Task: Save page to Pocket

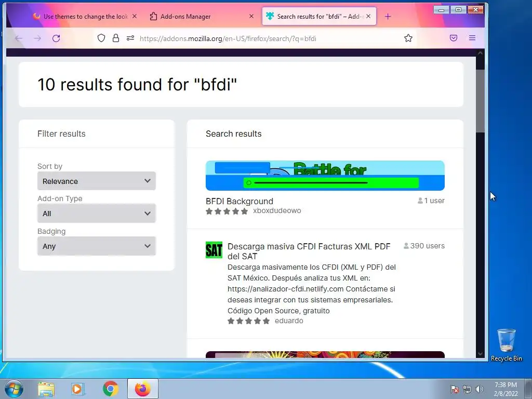Action: (453, 38)
